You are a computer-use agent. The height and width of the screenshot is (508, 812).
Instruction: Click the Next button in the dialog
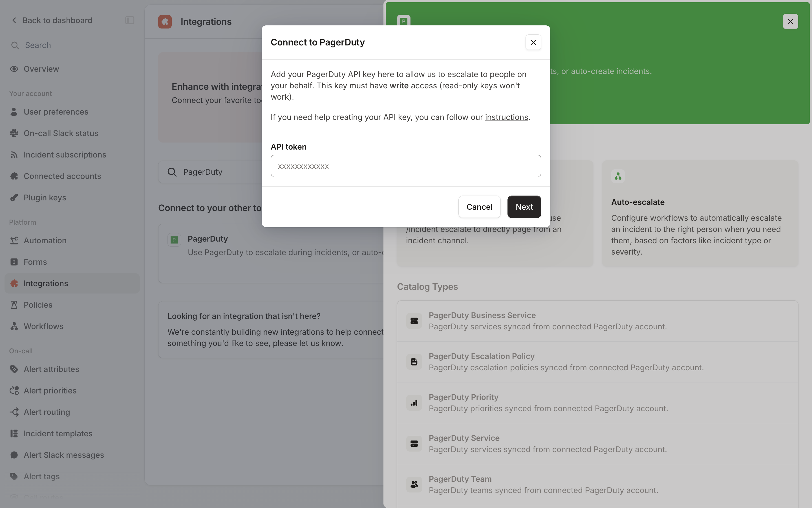tap(524, 207)
